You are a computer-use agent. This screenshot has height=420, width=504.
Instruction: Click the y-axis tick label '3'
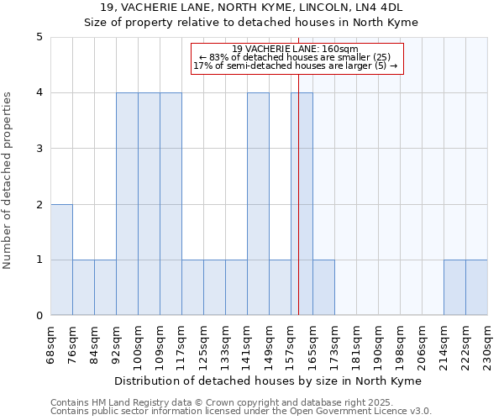39,149
